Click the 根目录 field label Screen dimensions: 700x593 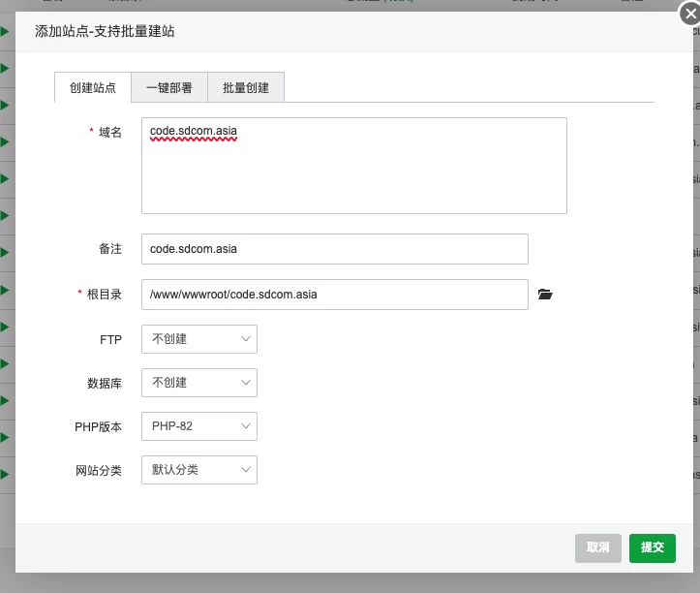pos(105,295)
